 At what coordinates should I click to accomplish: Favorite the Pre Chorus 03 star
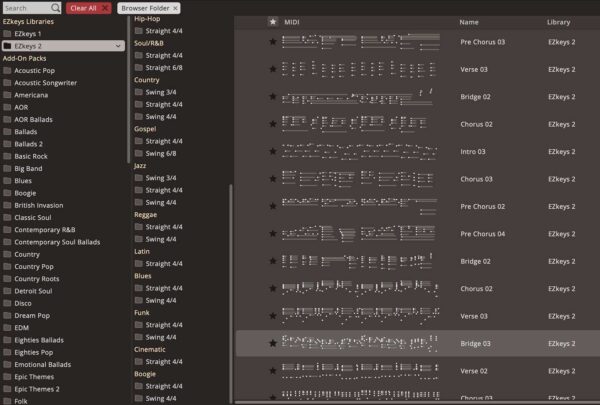(272, 41)
